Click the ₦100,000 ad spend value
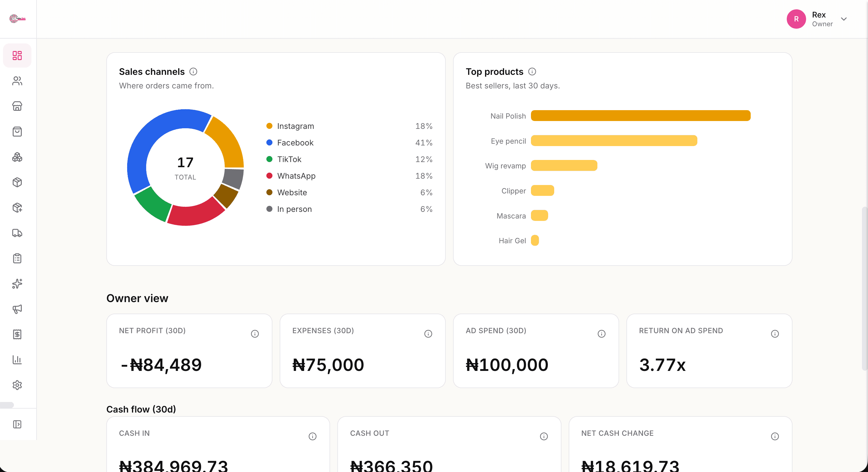 point(507,365)
